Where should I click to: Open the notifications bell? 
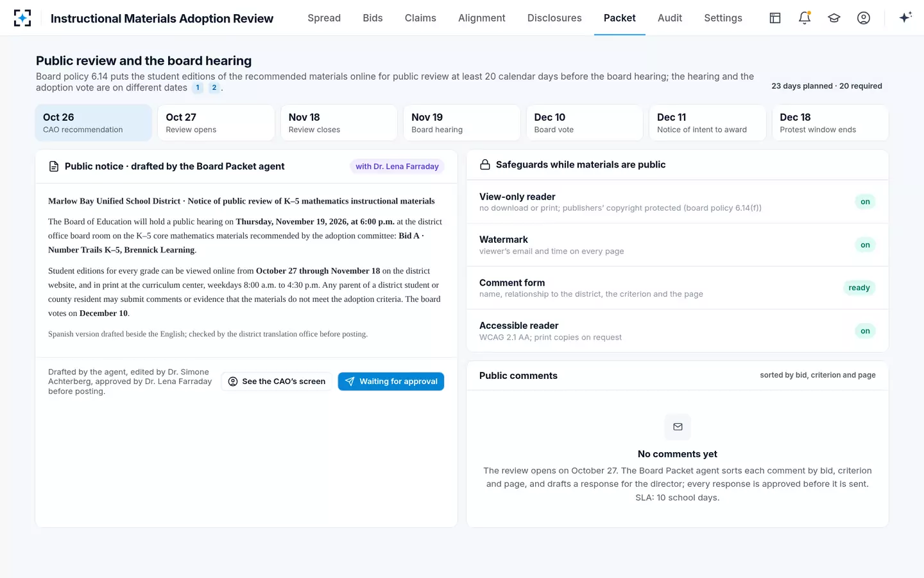pos(805,18)
